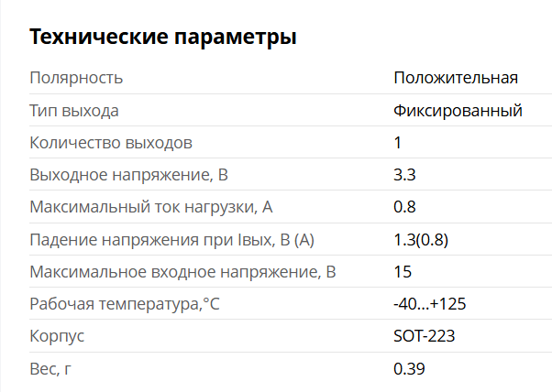Select the "Фиксированный" output type value
Screen dimensions: 552x392
click(458, 111)
